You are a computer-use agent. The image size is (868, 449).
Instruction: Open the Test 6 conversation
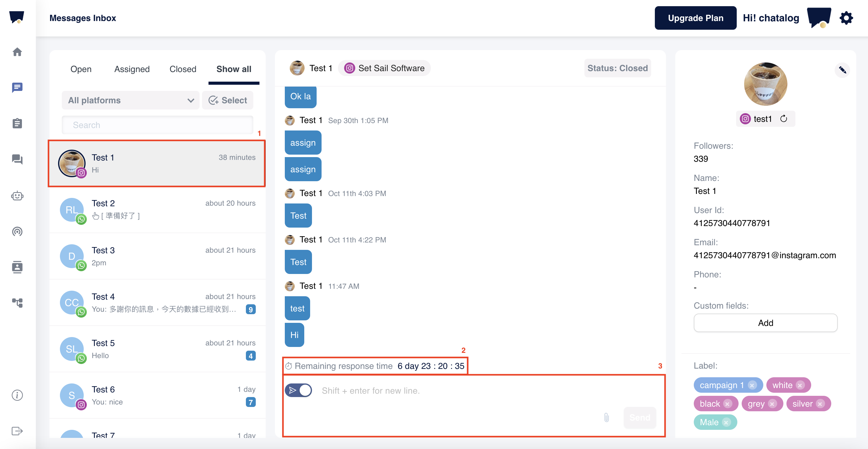(157, 396)
